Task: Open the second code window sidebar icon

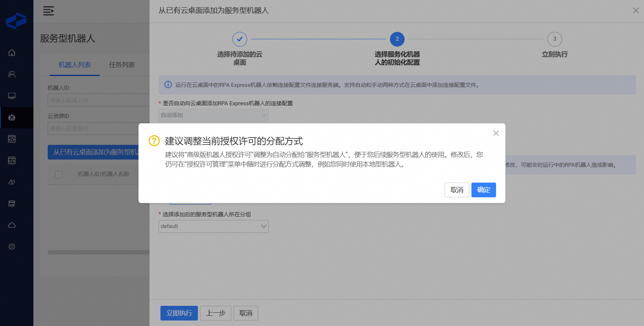Action: pyautogui.click(x=12, y=161)
